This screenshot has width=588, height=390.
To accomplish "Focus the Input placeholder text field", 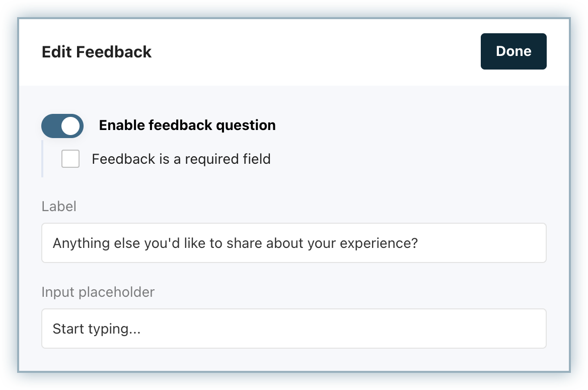I will click(293, 329).
